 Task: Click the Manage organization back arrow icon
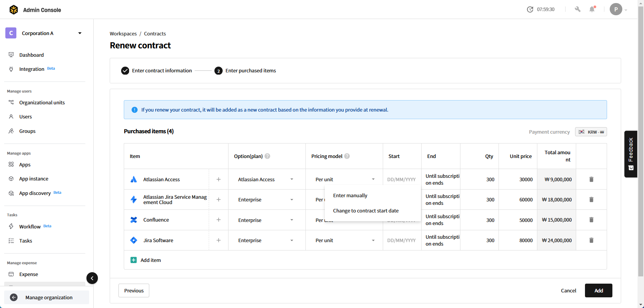[x=14, y=297]
